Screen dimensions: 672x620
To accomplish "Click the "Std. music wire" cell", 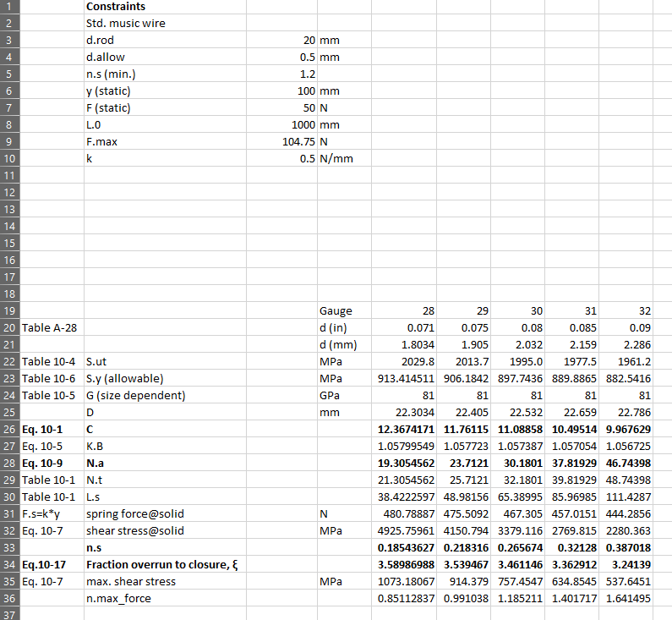I will pyautogui.click(x=165, y=23).
